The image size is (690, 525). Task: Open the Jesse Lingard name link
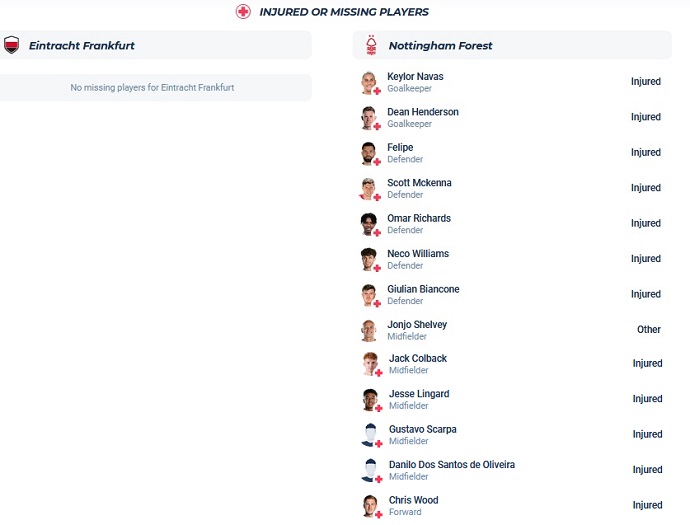click(x=419, y=394)
